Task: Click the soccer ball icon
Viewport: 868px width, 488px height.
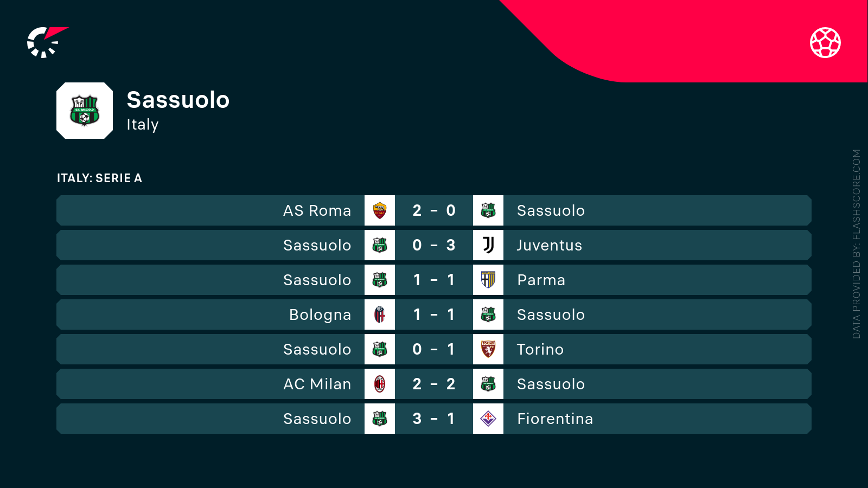Action: [825, 42]
